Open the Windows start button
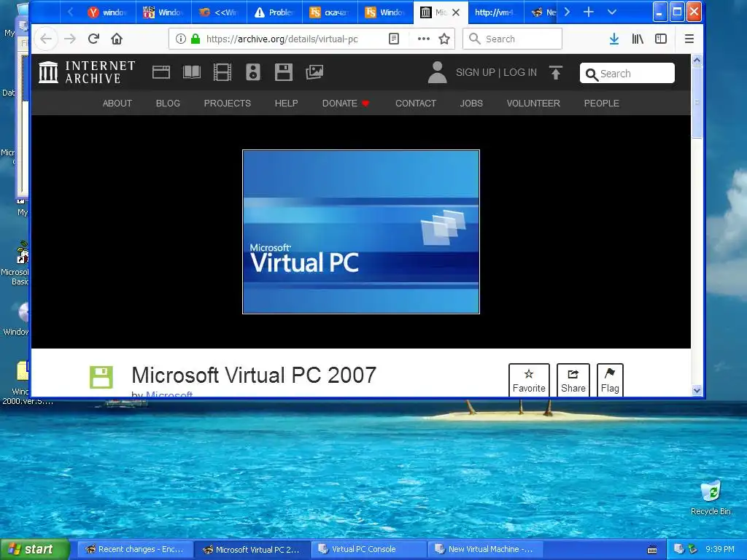Image resolution: width=747 pixels, height=560 pixels. 34,549
